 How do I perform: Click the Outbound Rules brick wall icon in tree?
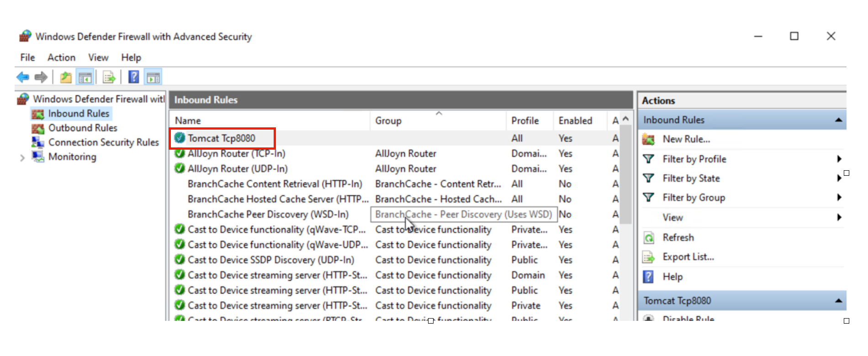(x=38, y=128)
